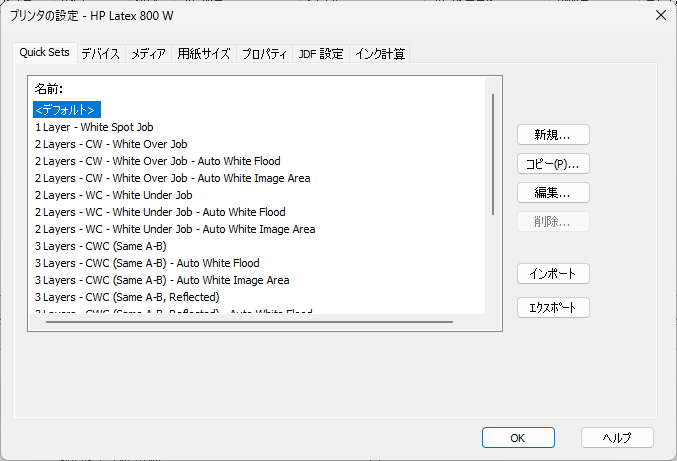
Task: Open the JDF 設定 tab
Action: 321,54
